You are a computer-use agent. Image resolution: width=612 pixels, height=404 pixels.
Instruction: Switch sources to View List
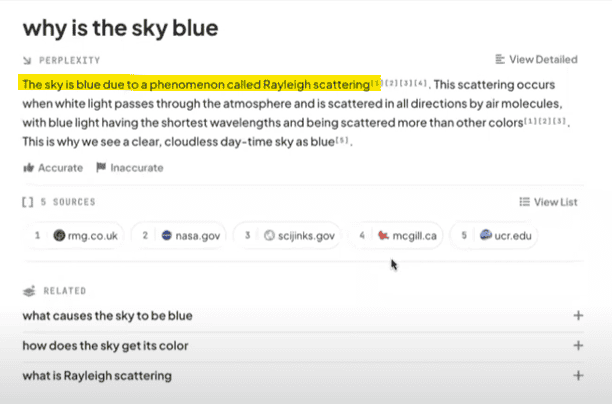[548, 202]
